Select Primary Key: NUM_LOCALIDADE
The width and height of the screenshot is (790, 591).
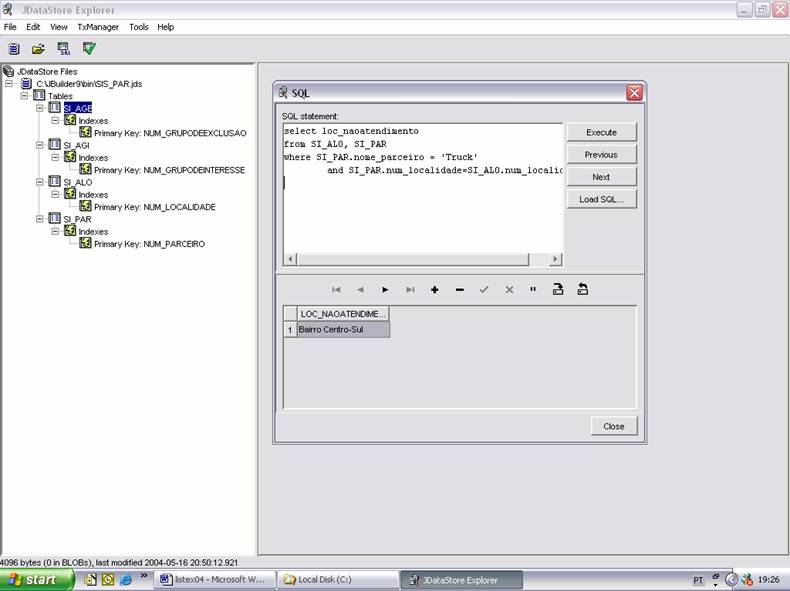coord(155,207)
